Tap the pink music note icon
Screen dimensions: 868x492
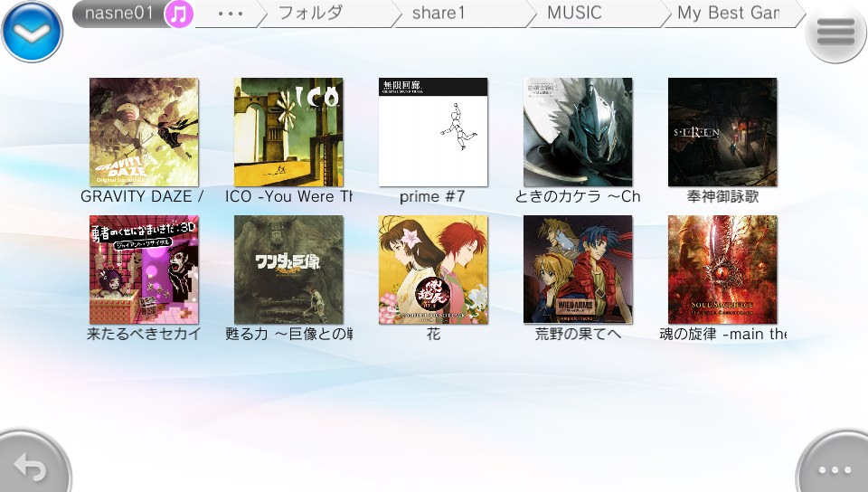coord(179,14)
